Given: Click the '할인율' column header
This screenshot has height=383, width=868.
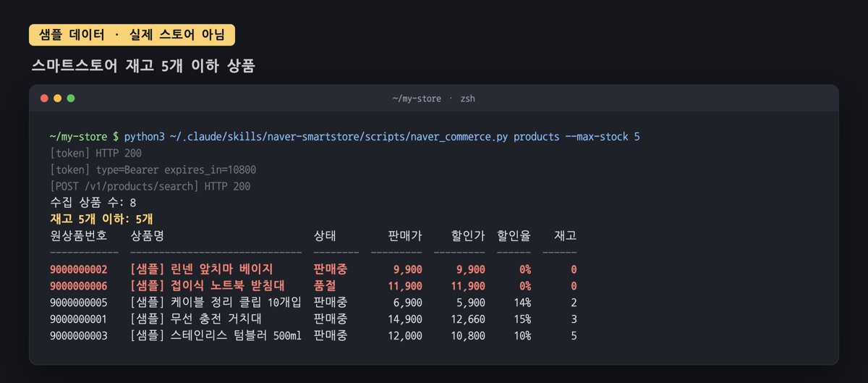Looking at the screenshot, I should [514, 235].
